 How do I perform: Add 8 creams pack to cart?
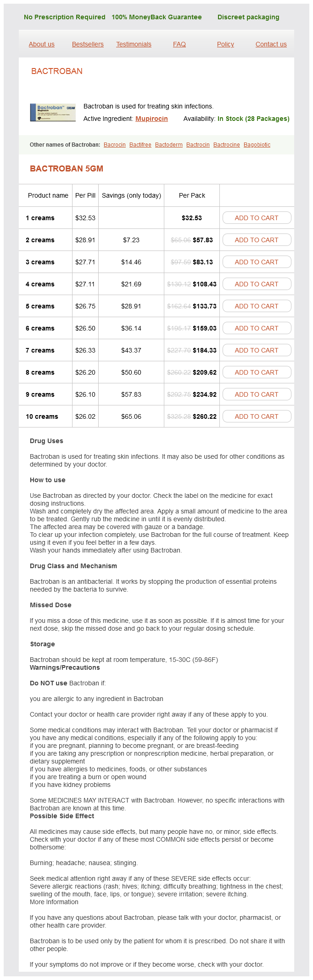point(257,372)
